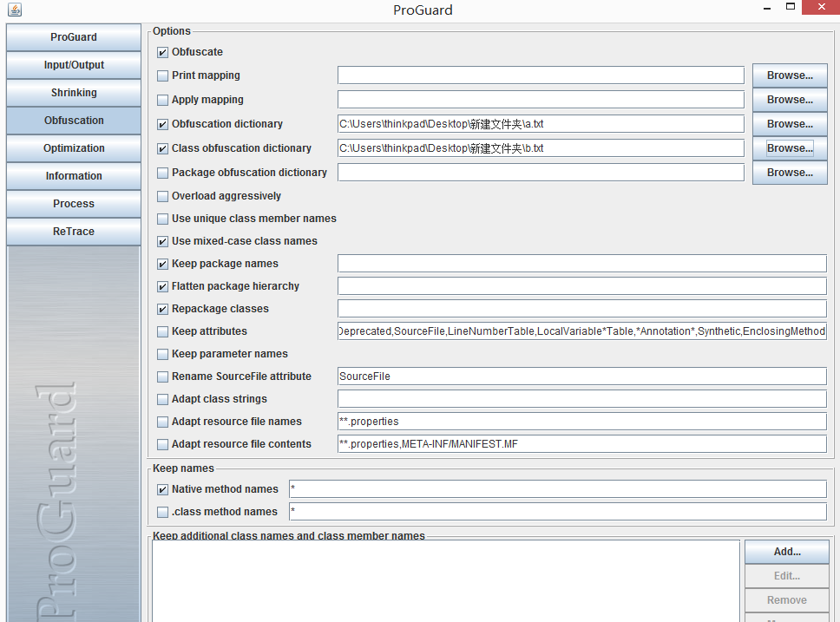840x622 pixels.
Task: Focus the .class method names filter field
Action: pos(558,512)
